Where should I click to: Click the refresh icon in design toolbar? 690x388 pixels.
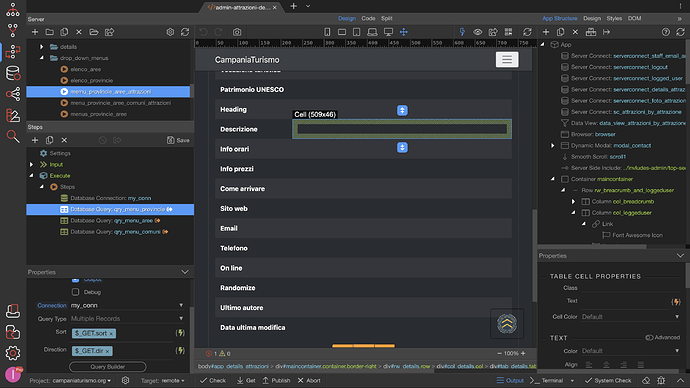tap(527, 32)
